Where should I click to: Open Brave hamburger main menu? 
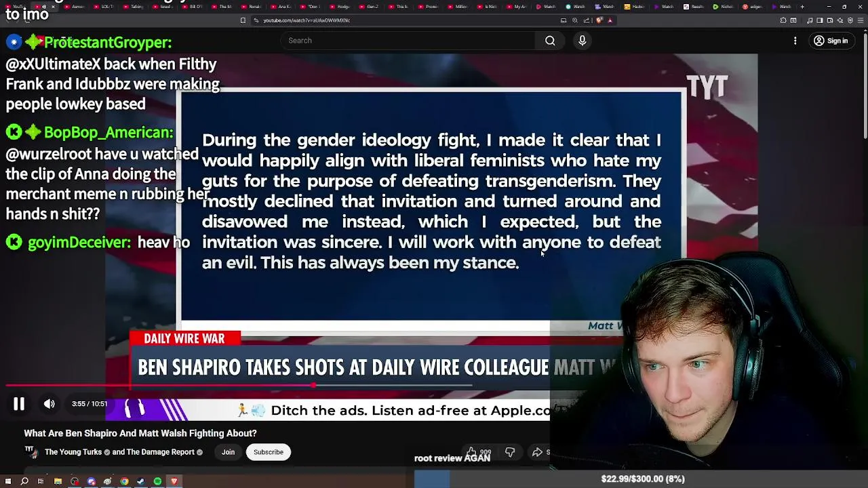(861, 20)
